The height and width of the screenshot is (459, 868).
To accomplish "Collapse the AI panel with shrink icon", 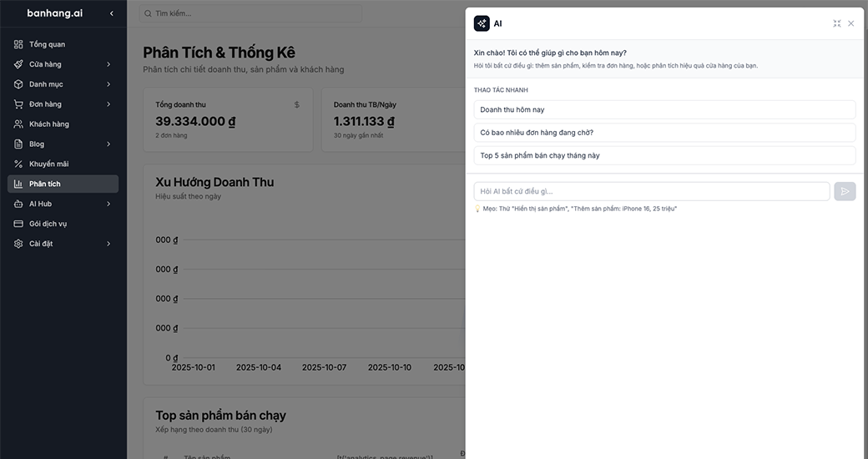I will pos(836,23).
